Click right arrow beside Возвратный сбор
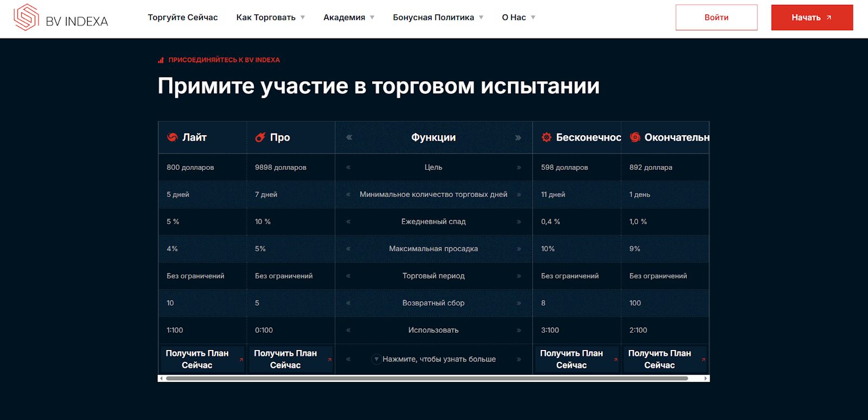This screenshot has width=868, height=420. (x=519, y=303)
